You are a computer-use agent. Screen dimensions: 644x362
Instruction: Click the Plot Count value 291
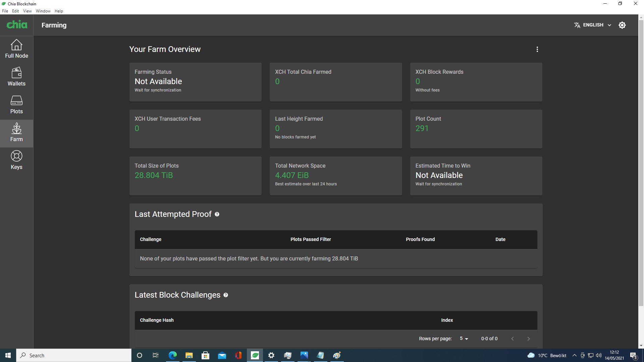point(422,128)
